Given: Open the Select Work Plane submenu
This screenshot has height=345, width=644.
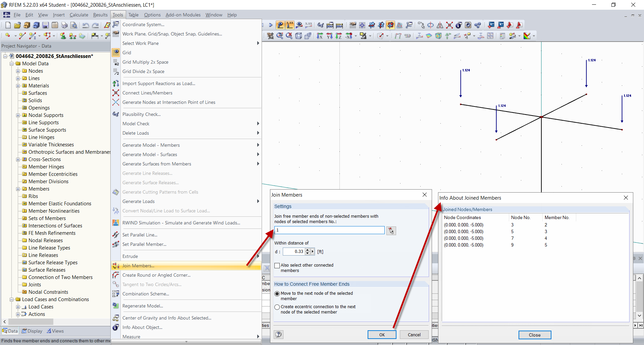Looking at the screenshot, I should 186,43.
